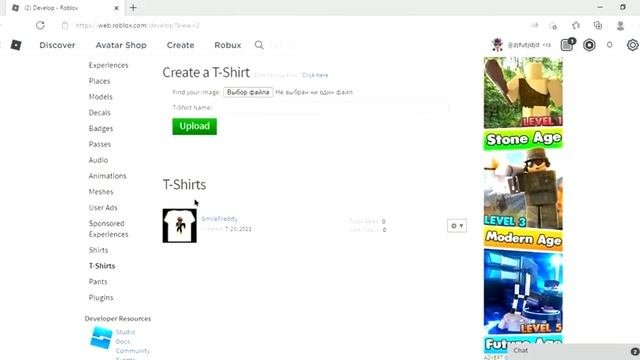Viewport: 640px width, 360px height.
Task: Select Audio in the sidebar
Action: 98,160
